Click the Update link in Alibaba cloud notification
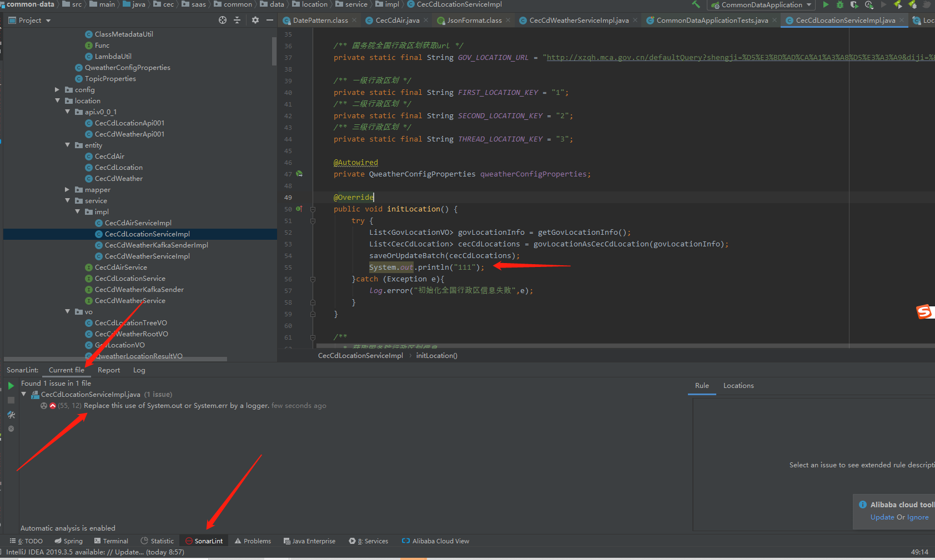Screen dimensions: 935x560 882,517
